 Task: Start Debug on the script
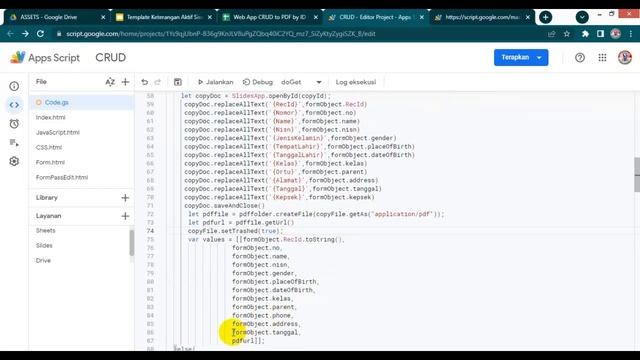pyautogui.click(x=258, y=82)
